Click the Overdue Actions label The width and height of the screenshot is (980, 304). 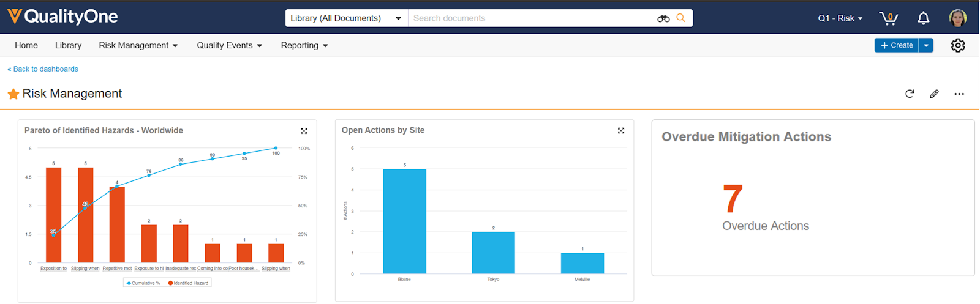766,226
